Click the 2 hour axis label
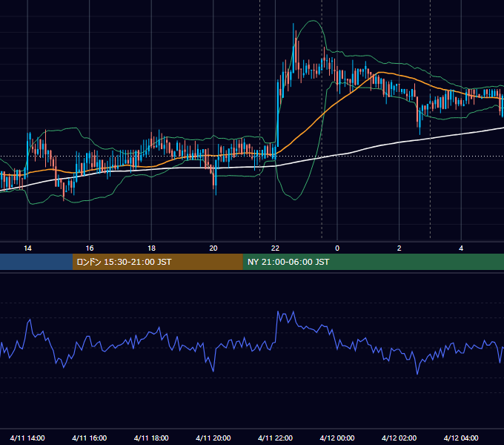The width and height of the screenshot is (504, 445). 399,248
